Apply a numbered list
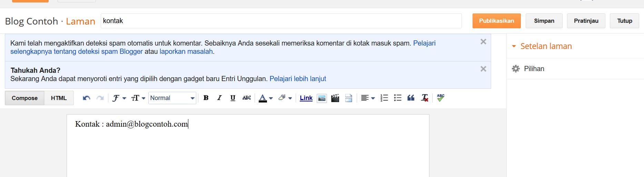 click(x=384, y=98)
